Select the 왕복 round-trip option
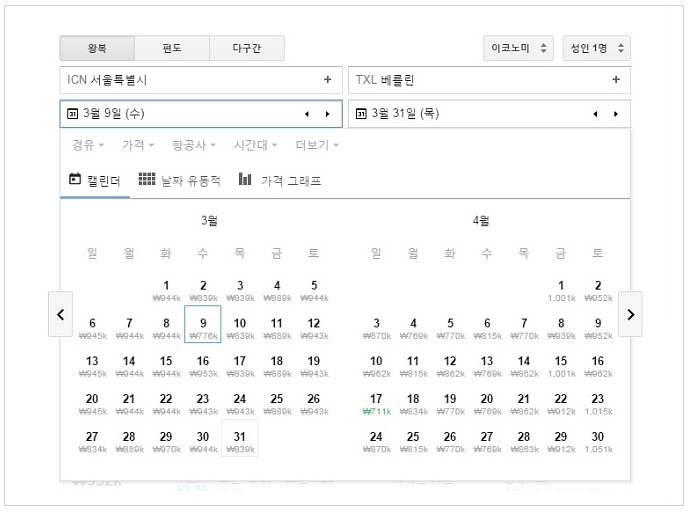 97,48
